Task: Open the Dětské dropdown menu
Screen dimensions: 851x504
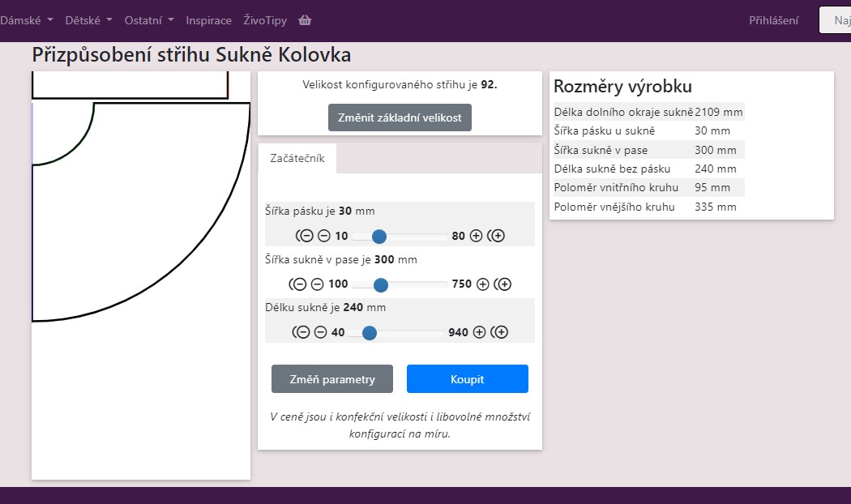Action: click(x=88, y=20)
